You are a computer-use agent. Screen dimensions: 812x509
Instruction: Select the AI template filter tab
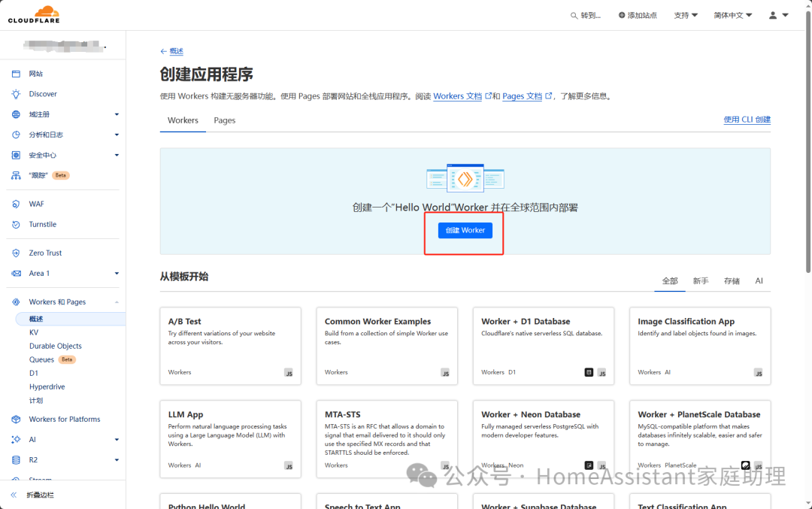759,280
